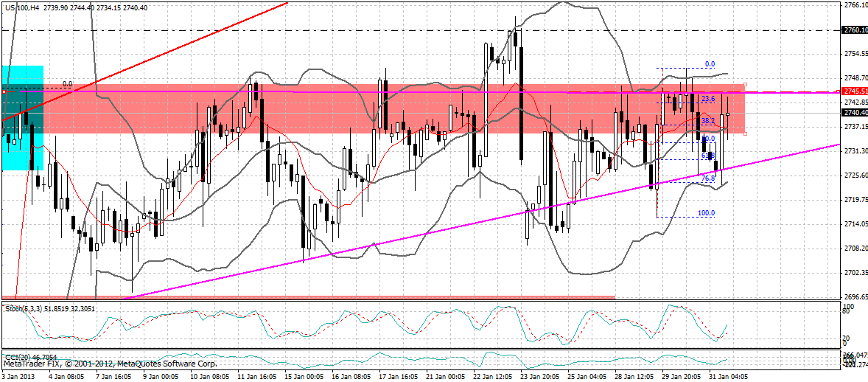Select the black 2760.10 price level tag
The width and height of the screenshot is (868, 382).
click(853, 29)
